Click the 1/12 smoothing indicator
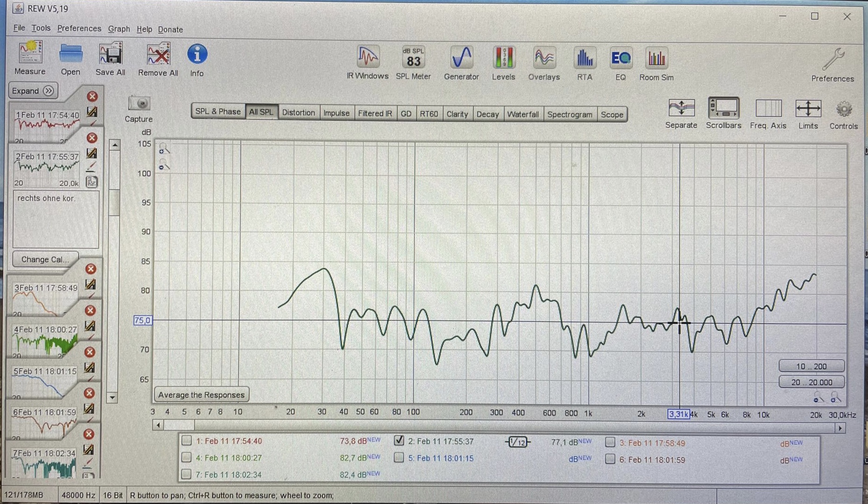The height and width of the screenshot is (504, 868). pyautogui.click(x=517, y=442)
